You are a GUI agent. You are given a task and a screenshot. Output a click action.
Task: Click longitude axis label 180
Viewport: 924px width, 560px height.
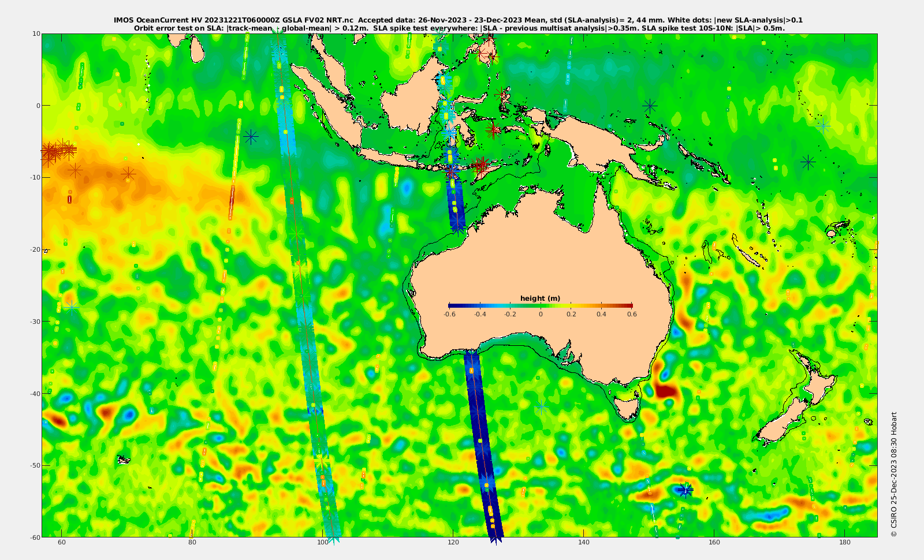pos(845,542)
